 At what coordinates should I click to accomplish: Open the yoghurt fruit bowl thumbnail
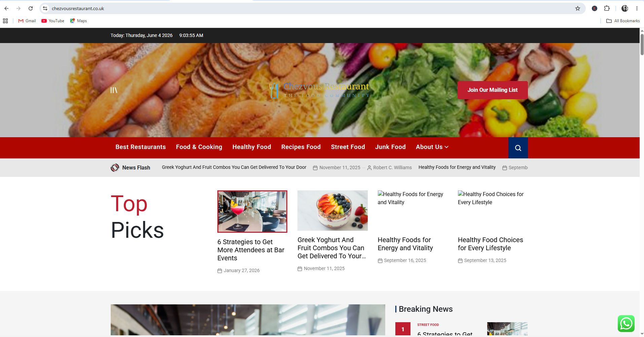(332, 211)
